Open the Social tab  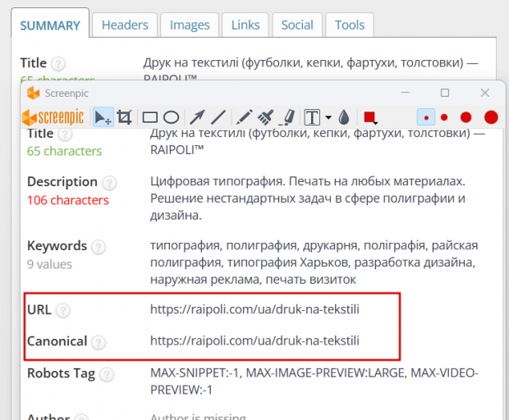[x=297, y=25]
